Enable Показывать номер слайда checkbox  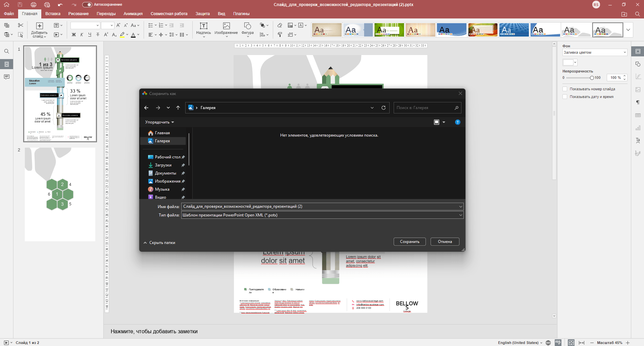click(x=565, y=89)
